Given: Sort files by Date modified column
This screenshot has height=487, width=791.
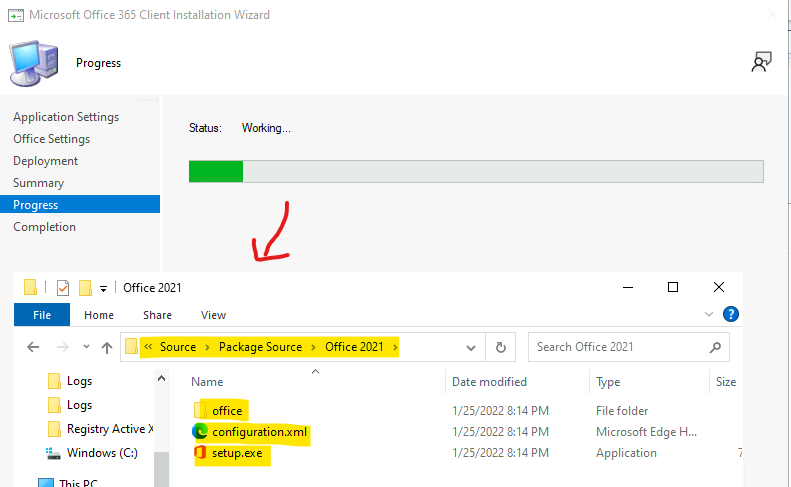Looking at the screenshot, I should tap(490, 382).
